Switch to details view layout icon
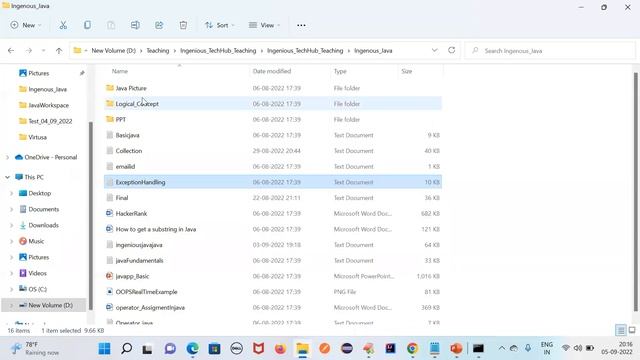Viewport: 640px width, 360px height. click(x=620, y=330)
